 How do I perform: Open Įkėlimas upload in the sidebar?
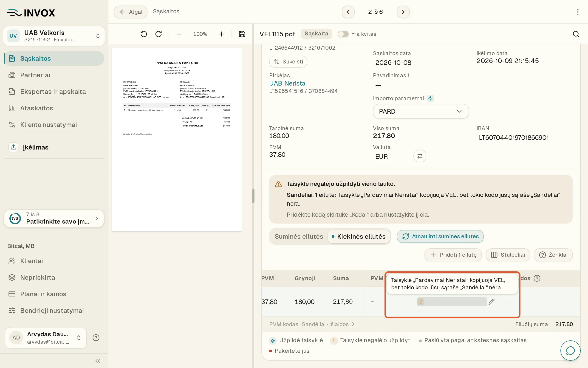tap(54, 147)
